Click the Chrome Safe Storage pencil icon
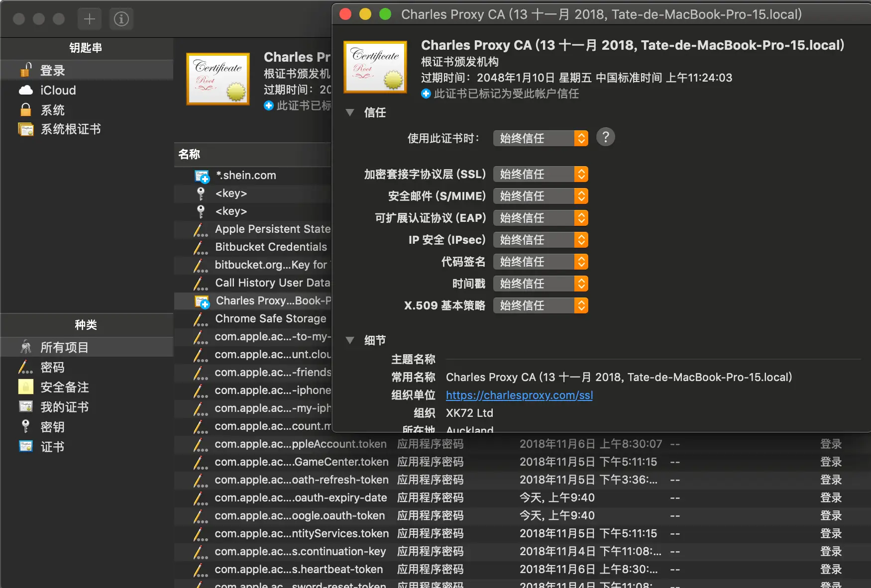 pos(201,319)
